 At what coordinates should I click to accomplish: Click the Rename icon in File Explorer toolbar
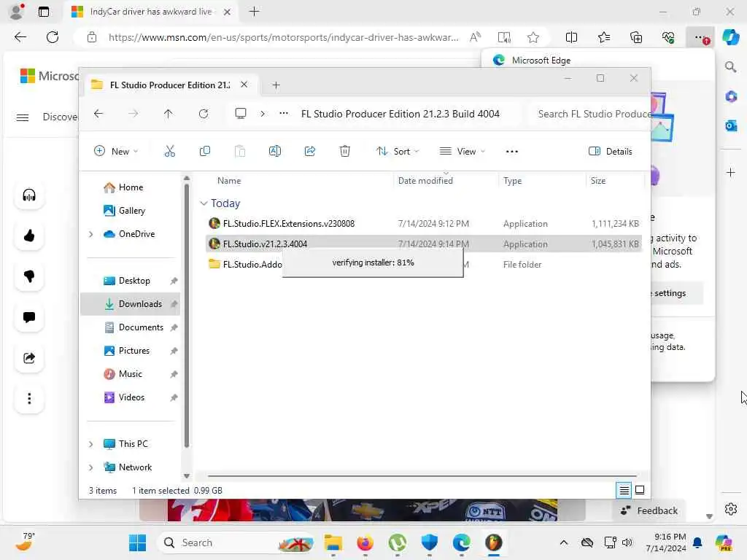tap(275, 152)
